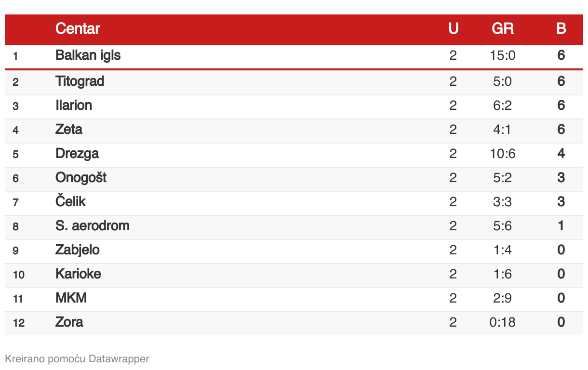Select the Zeta team row
588x370 pixels.
[294, 130]
